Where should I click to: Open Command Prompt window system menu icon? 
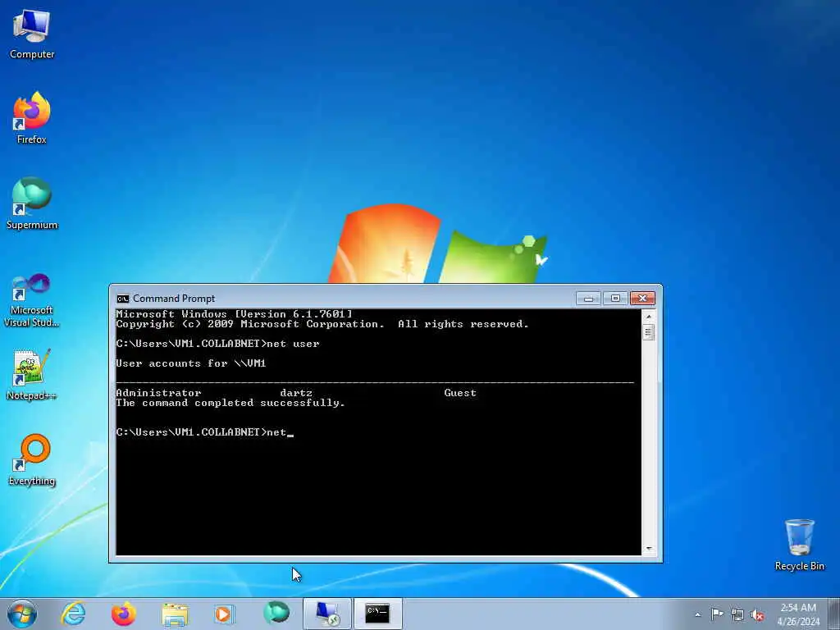click(x=123, y=299)
